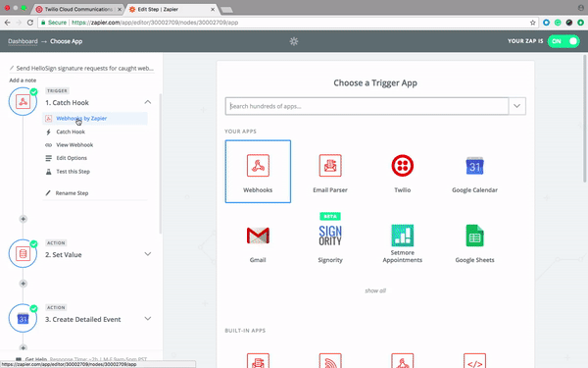Click the pencil icon to rename zap
Screen dimensions: 588x368
[x=12, y=68]
